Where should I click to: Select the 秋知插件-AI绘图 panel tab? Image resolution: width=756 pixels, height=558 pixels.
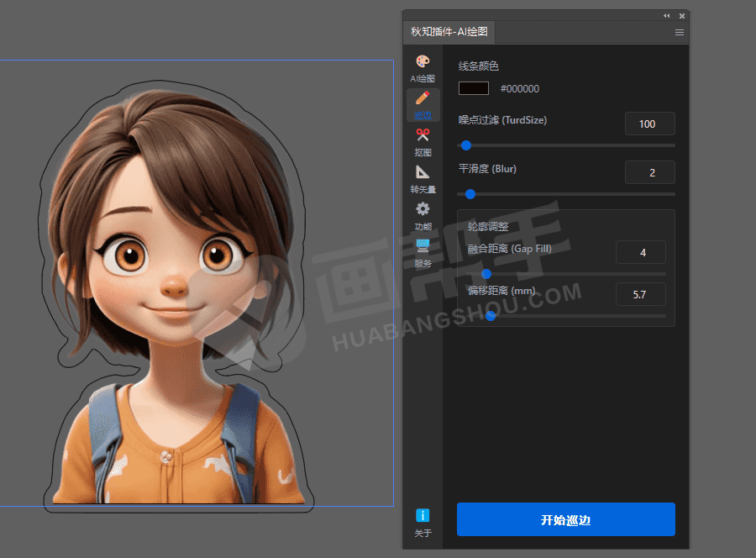(x=449, y=33)
